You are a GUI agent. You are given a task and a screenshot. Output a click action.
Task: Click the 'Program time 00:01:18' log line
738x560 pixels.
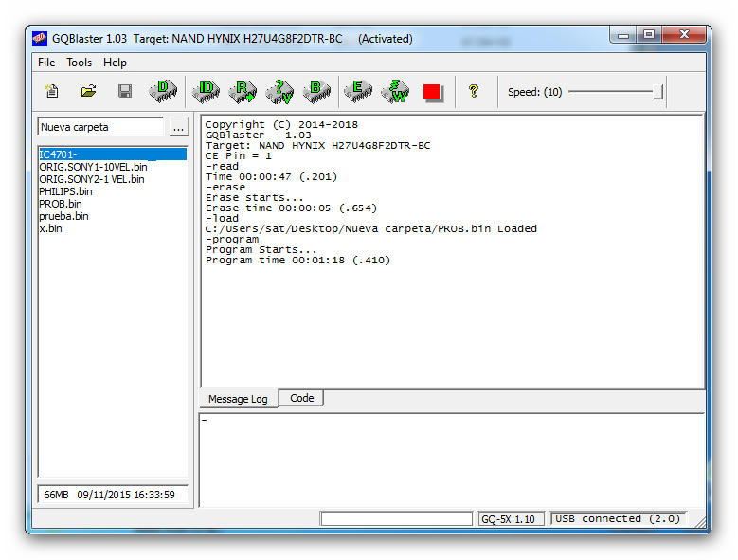pos(297,261)
